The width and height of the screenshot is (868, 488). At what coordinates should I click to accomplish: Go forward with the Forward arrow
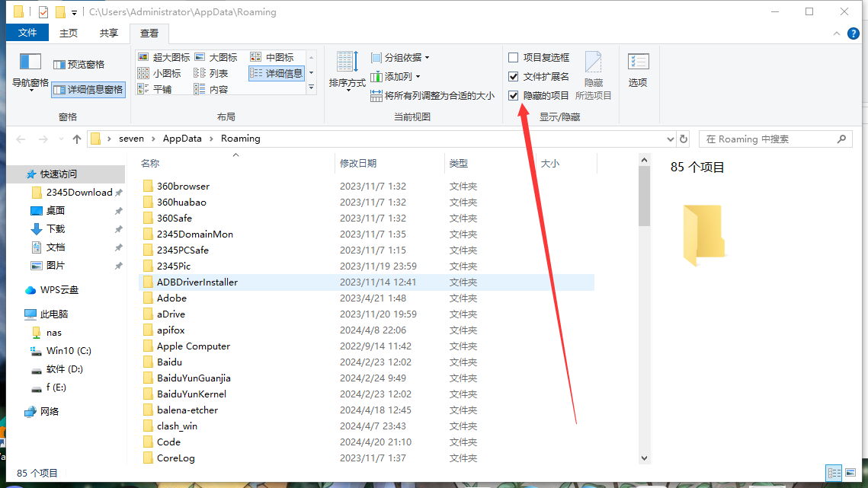tap(43, 139)
